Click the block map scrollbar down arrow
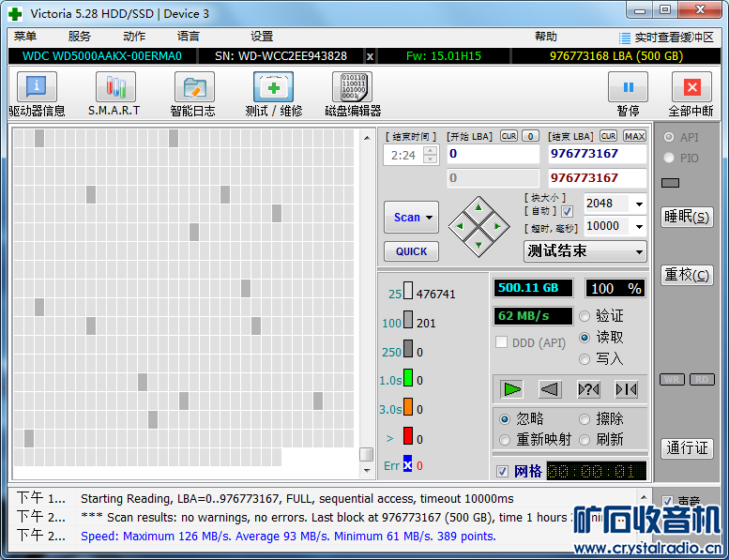Screen dimensions: 729x560 point(367,470)
